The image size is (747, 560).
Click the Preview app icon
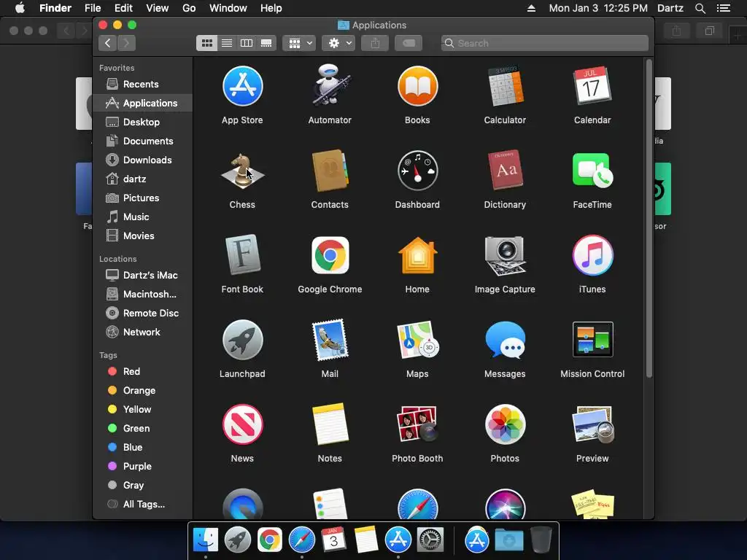[x=592, y=425]
